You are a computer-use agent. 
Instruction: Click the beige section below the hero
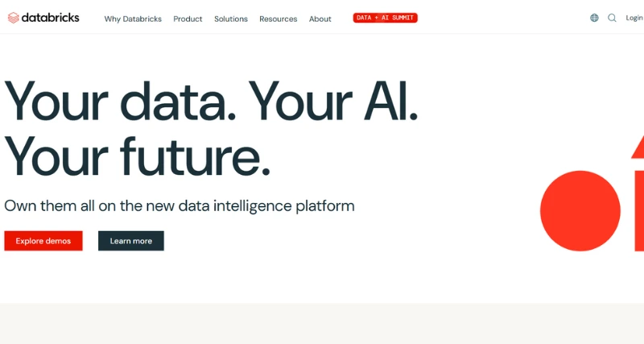coord(322,323)
